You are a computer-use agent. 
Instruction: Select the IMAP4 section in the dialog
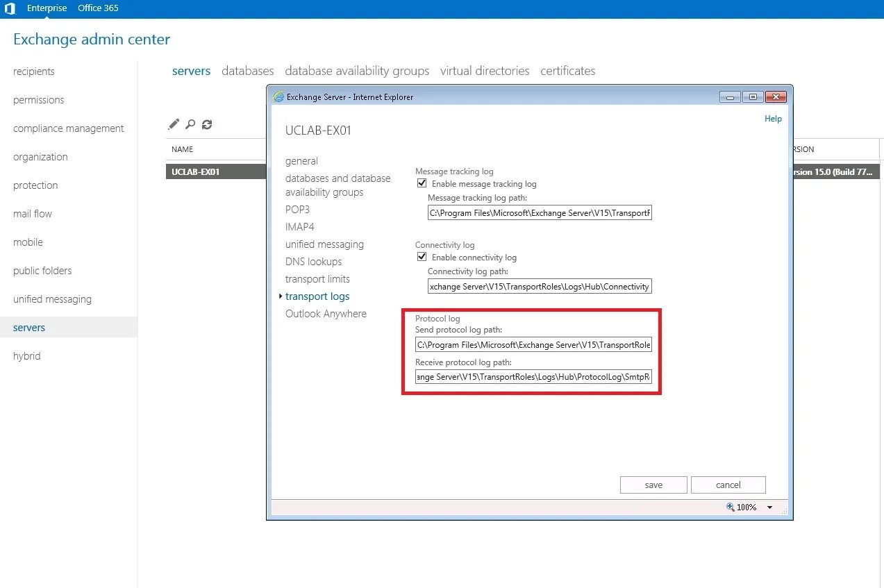coord(300,227)
